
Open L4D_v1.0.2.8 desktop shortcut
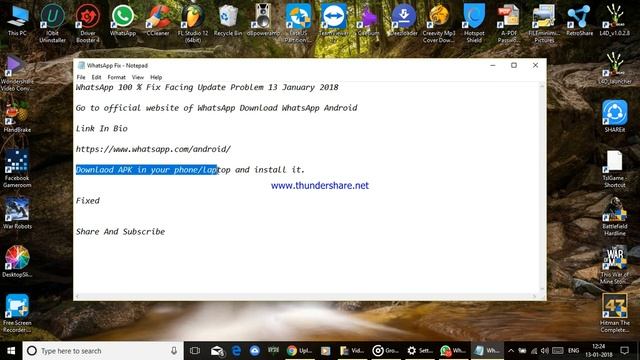coord(615,20)
